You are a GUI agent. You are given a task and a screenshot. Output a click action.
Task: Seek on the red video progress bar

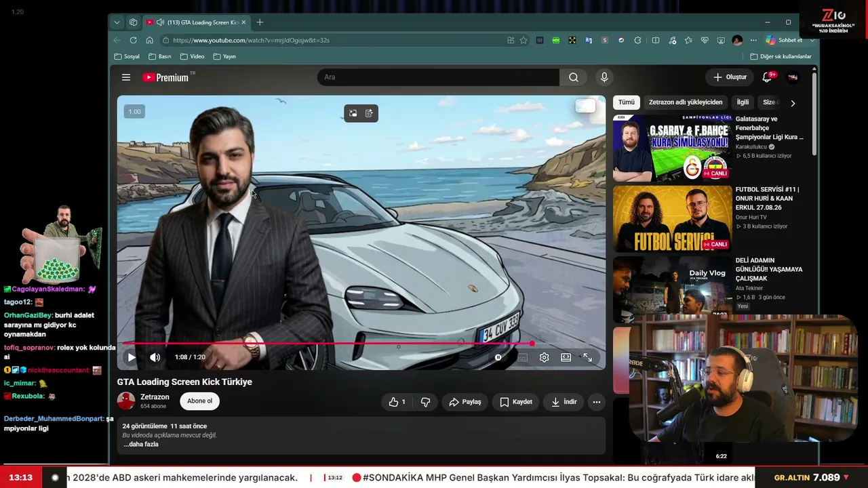361,344
